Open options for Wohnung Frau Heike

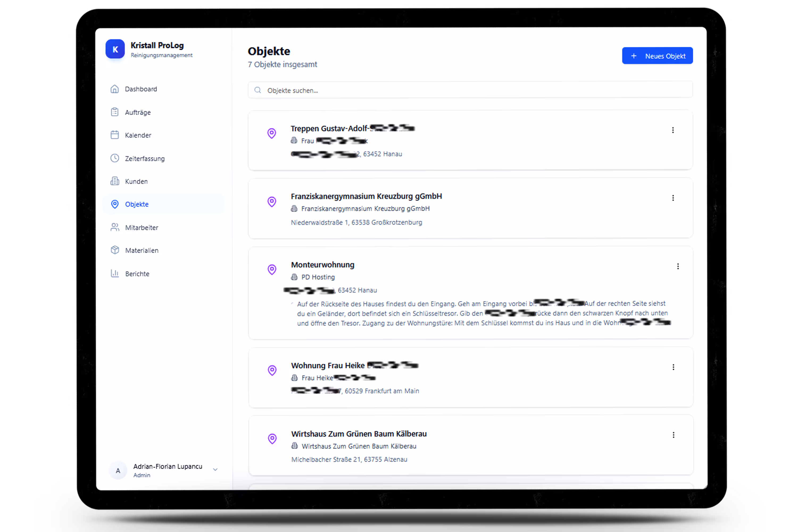point(674,367)
